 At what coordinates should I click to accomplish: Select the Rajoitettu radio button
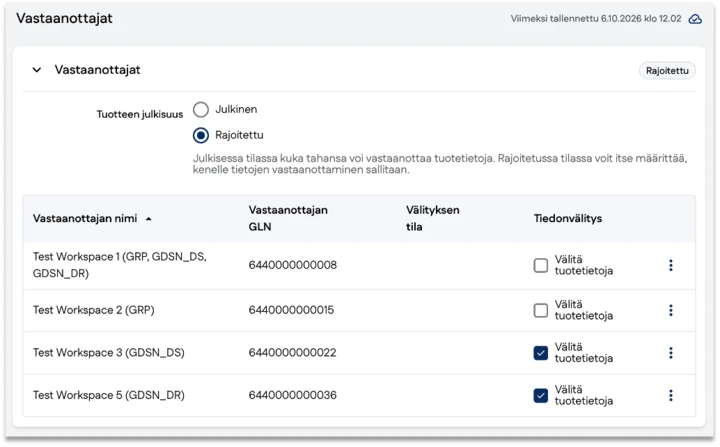[201, 135]
